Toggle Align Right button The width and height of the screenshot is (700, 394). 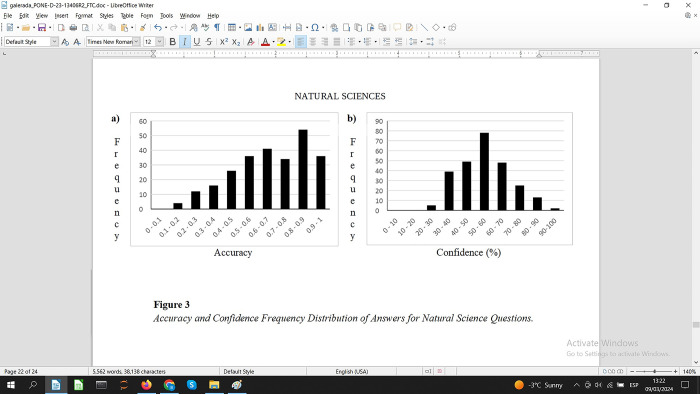click(x=325, y=41)
